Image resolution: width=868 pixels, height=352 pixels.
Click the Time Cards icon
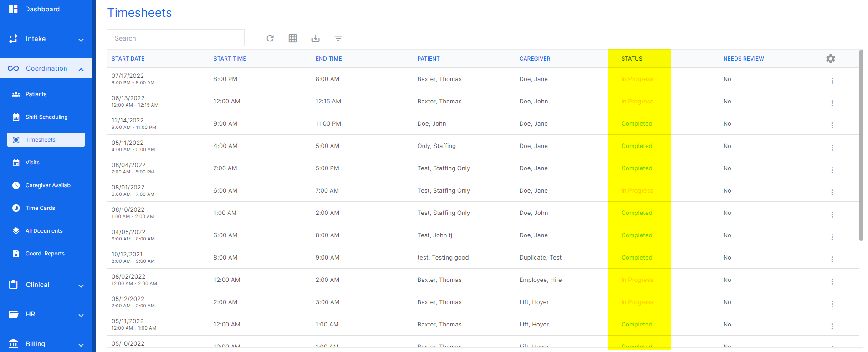pyautogui.click(x=16, y=208)
